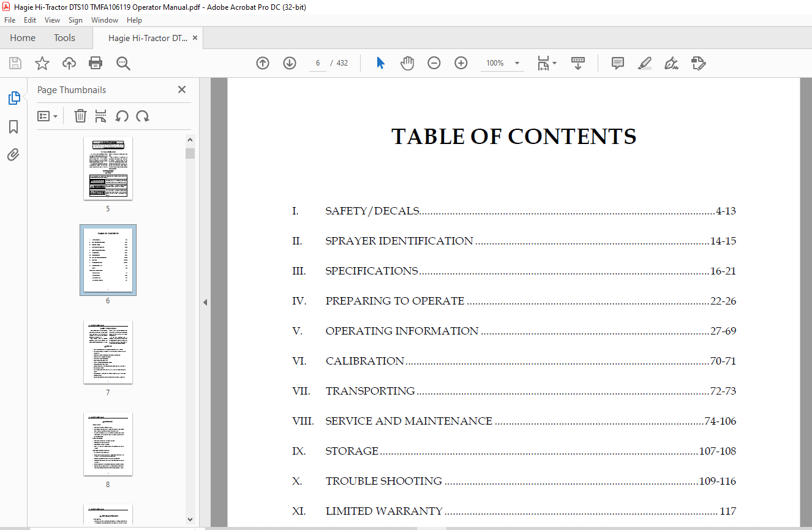The height and width of the screenshot is (530, 812).
Task: Click the OPERATING INFORMATION entry
Action: pos(514,331)
